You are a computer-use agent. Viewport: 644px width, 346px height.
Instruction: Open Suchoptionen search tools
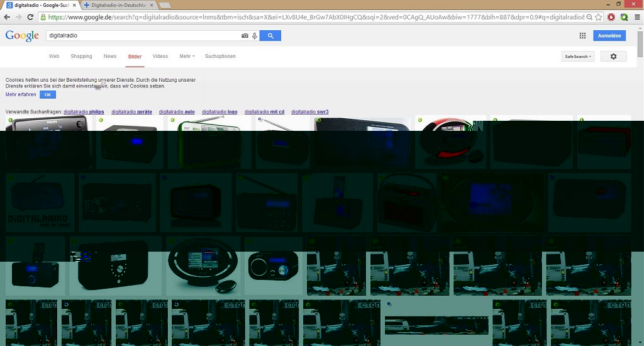(x=220, y=57)
